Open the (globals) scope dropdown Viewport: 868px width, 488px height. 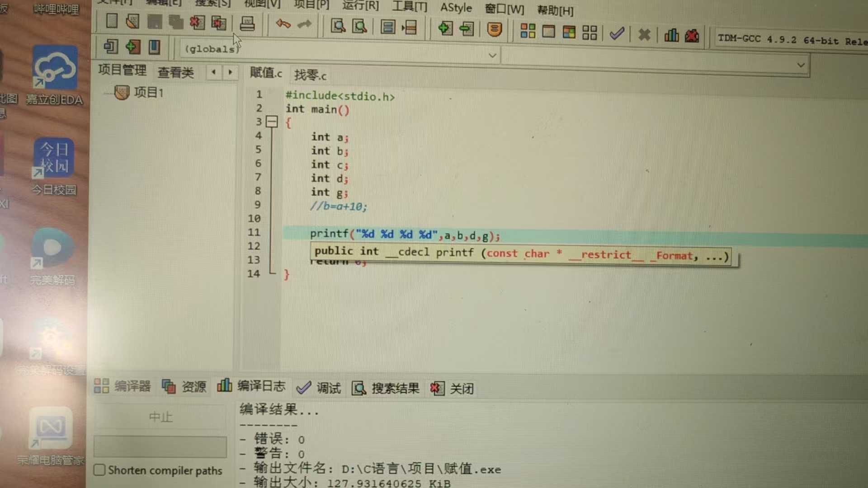(x=492, y=56)
